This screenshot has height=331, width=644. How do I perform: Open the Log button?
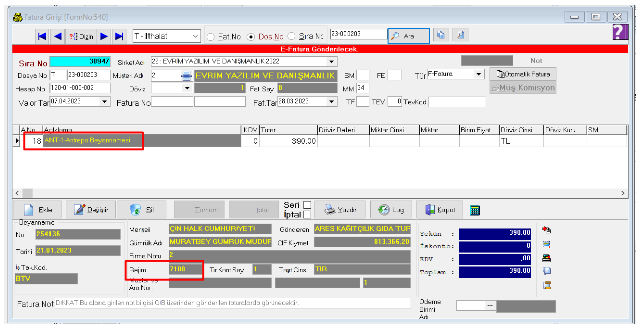pyautogui.click(x=391, y=210)
